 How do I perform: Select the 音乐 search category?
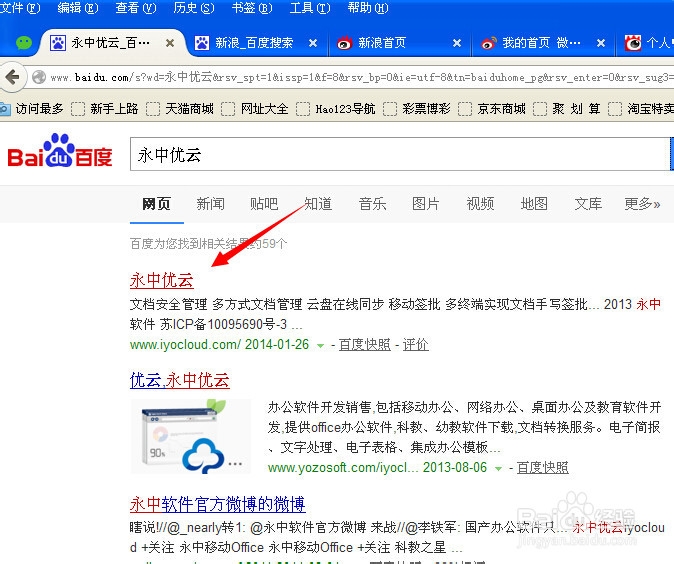click(x=372, y=204)
